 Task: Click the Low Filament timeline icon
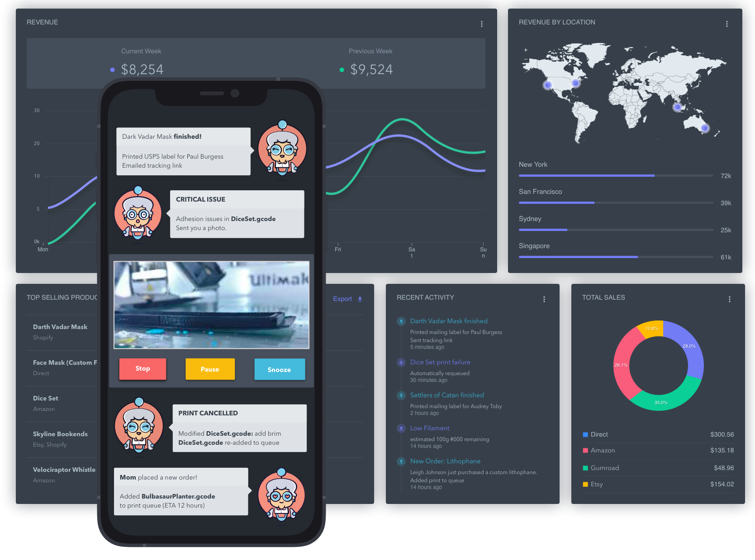pyautogui.click(x=401, y=428)
